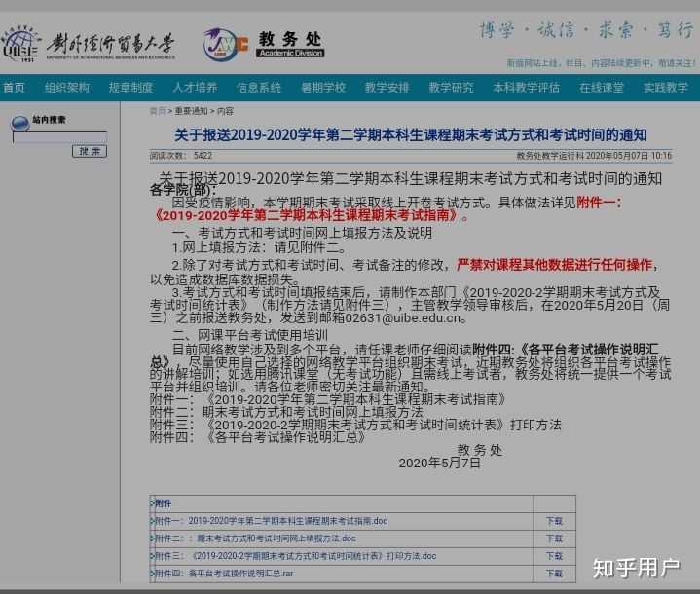
Task: Open the 规章制度 menu item
Action: point(130,87)
